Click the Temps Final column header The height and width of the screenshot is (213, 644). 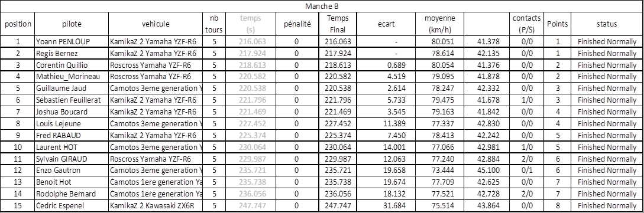tap(339, 24)
